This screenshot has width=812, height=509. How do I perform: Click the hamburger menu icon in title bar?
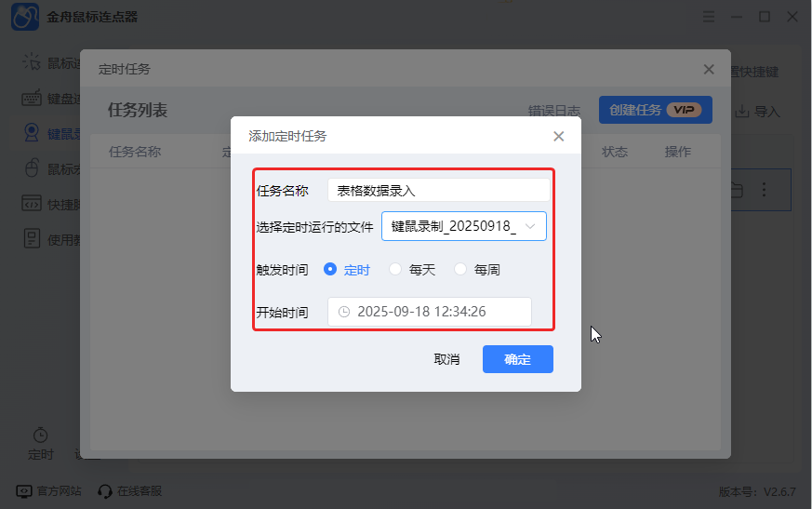point(709,17)
